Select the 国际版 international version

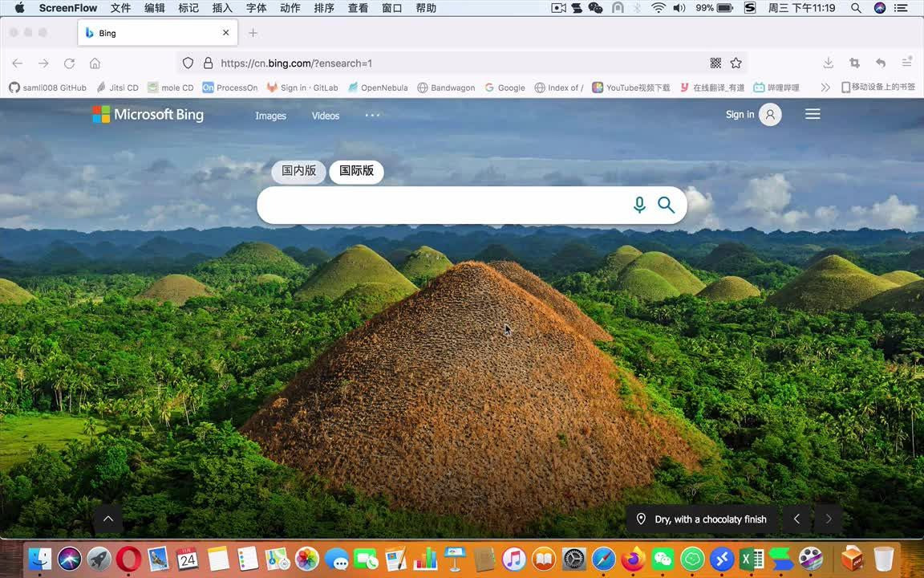tap(356, 171)
